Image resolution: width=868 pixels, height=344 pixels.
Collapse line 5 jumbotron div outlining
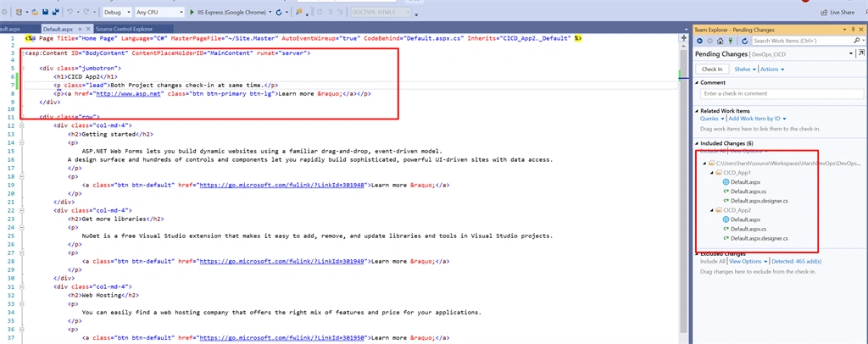point(21,68)
